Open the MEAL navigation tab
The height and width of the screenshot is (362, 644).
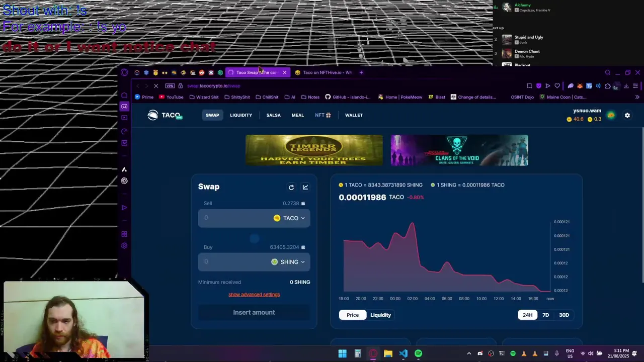coord(297,115)
